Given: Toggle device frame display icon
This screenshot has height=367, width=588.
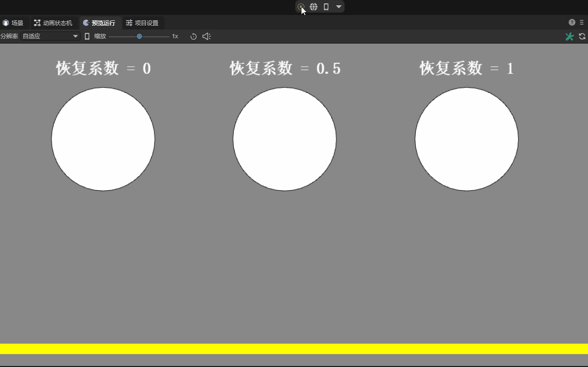Looking at the screenshot, I should (87, 36).
